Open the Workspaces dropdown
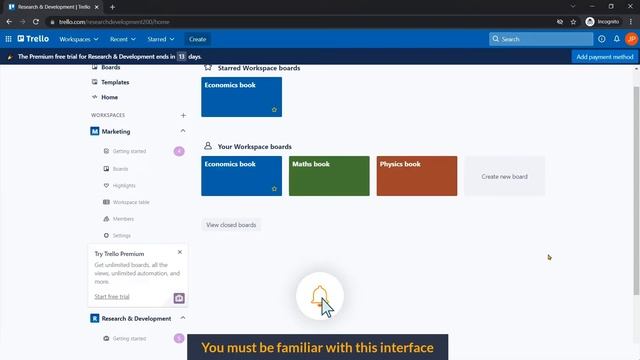This screenshot has height=360, width=640. [79, 39]
